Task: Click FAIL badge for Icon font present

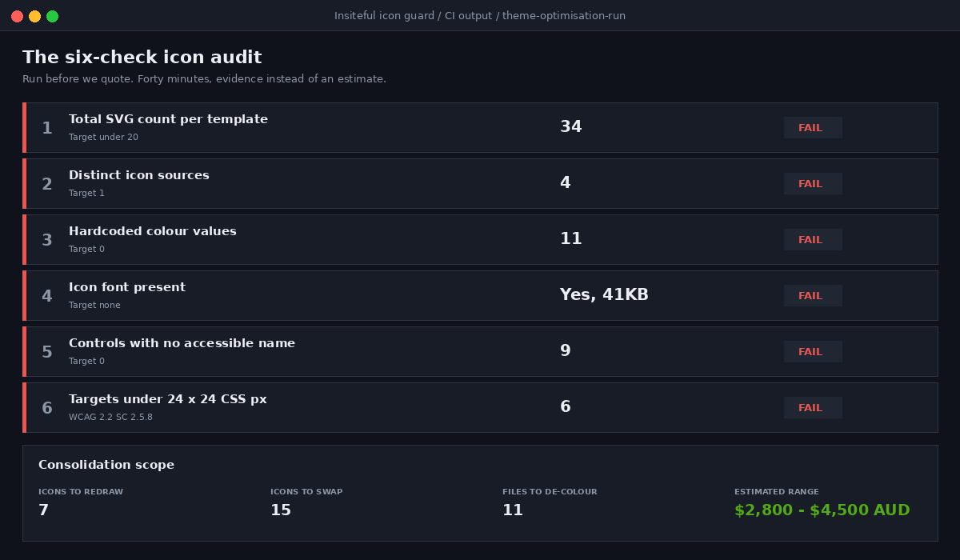Action: click(813, 296)
